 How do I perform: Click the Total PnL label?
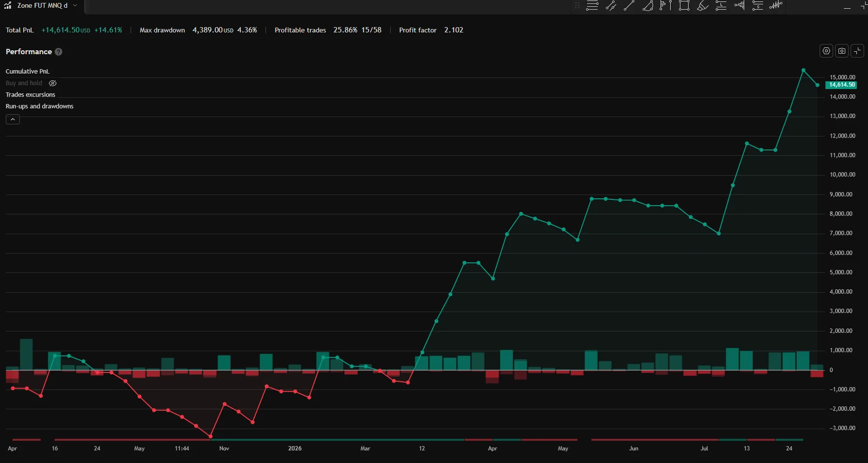(x=20, y=30)
